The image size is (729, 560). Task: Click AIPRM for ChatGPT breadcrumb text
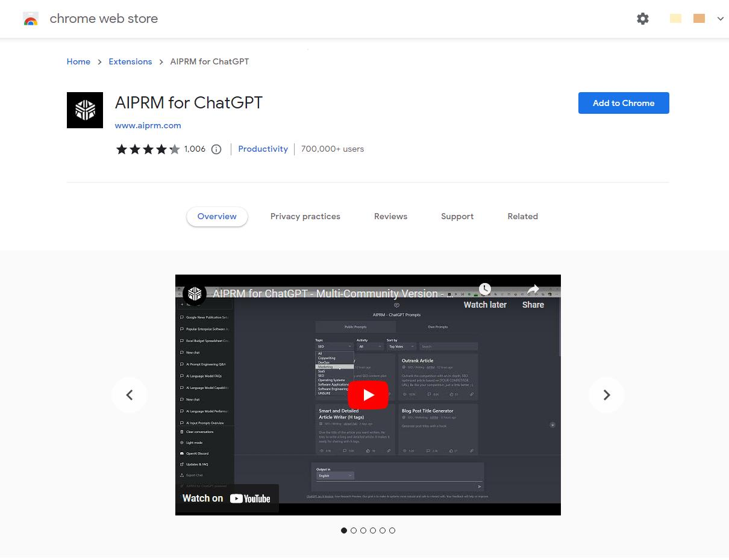(x=210, y=61)
